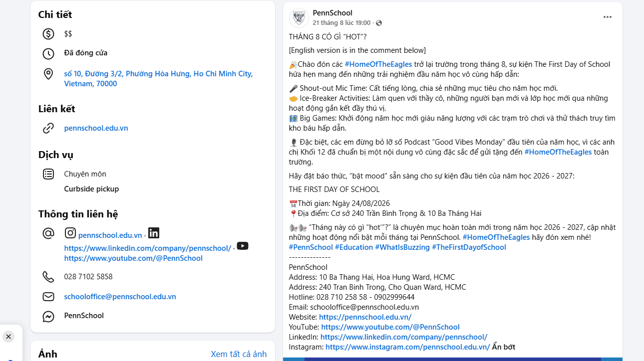This screenshot has height=361, width=644.
Task: Click the Curbside pickup service text
Action: point(91,189)
